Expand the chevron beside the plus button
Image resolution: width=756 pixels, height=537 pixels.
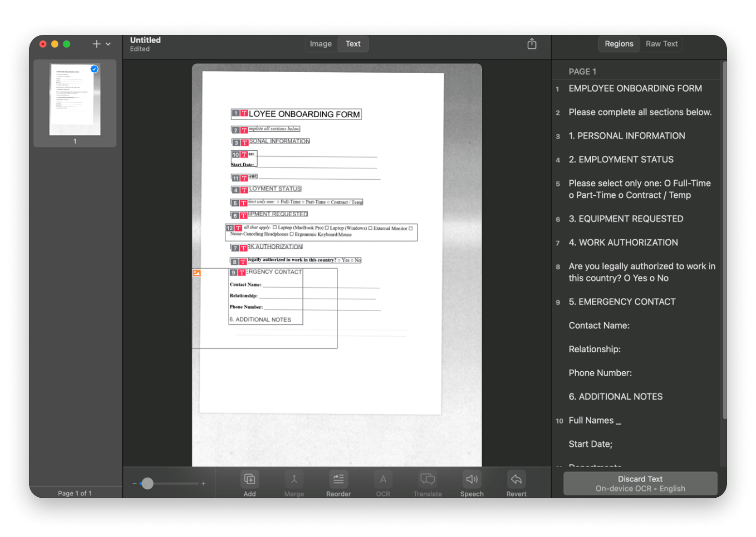pyautogui.click(x=108, y=44)
